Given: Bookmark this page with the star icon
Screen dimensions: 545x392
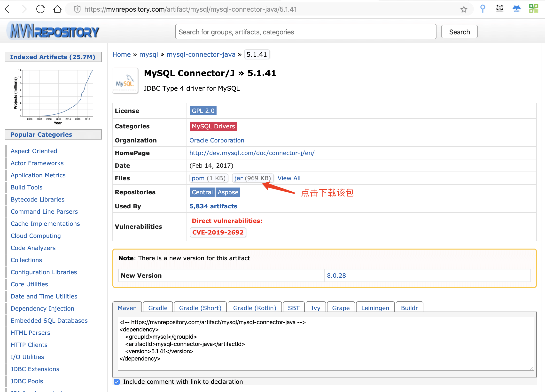Looking at the screenshot, I should coord(464,9).
